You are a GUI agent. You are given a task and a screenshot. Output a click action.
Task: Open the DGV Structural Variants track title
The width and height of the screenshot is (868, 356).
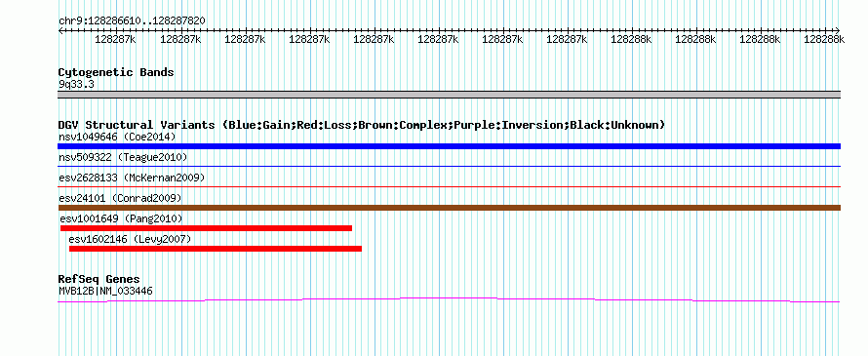pyautogui.click(x=362, y=125)
